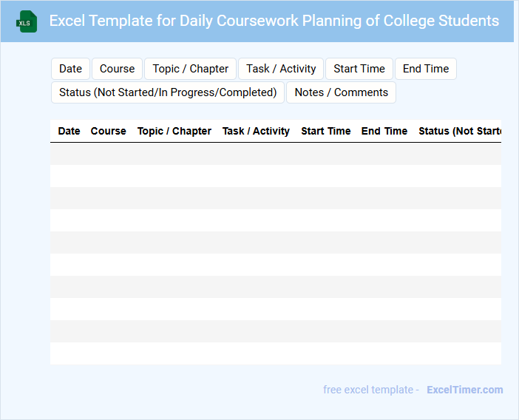
Task: Click the truncated Status column header
Action: (459, 131)
